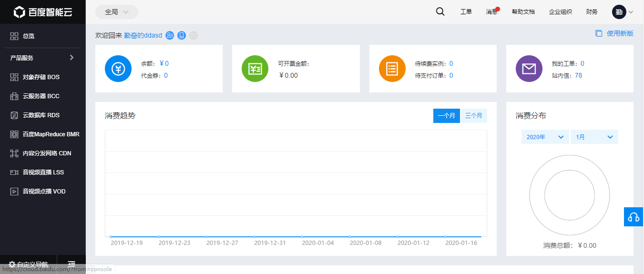The height and width of the screenshot is (274, 644).
Task: Click the grey email verification badge icon
Action: pos(194,35)
